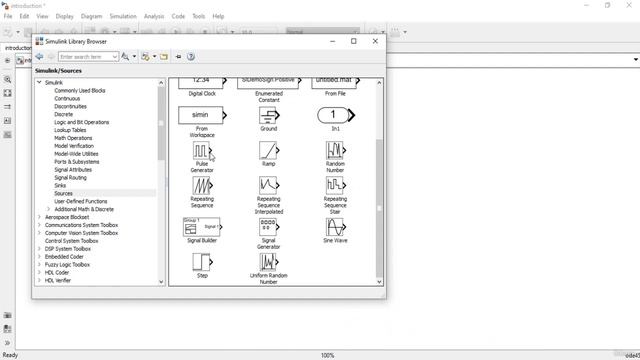Open the File menu
The height and width of the screenshot is (360, 640).
click(x=8, y=16)
